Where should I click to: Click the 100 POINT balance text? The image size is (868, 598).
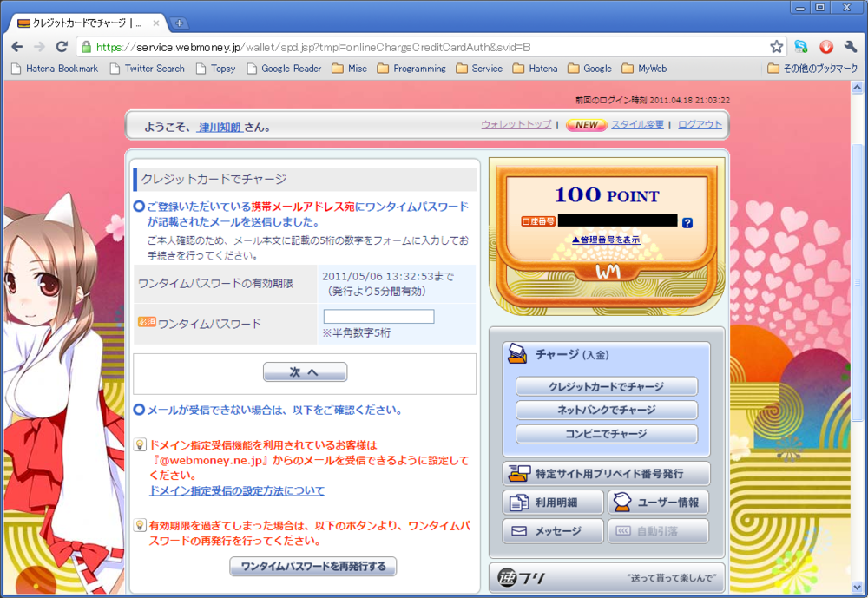[x=607, y=195]
